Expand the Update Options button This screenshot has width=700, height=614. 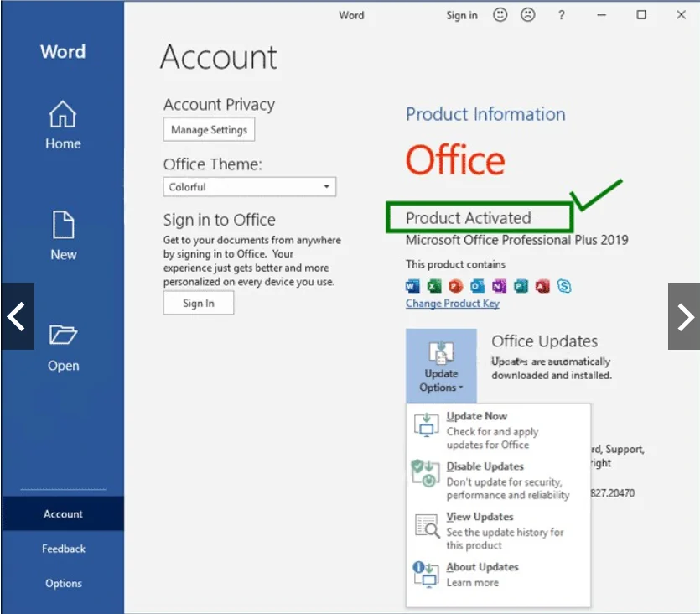441,367
